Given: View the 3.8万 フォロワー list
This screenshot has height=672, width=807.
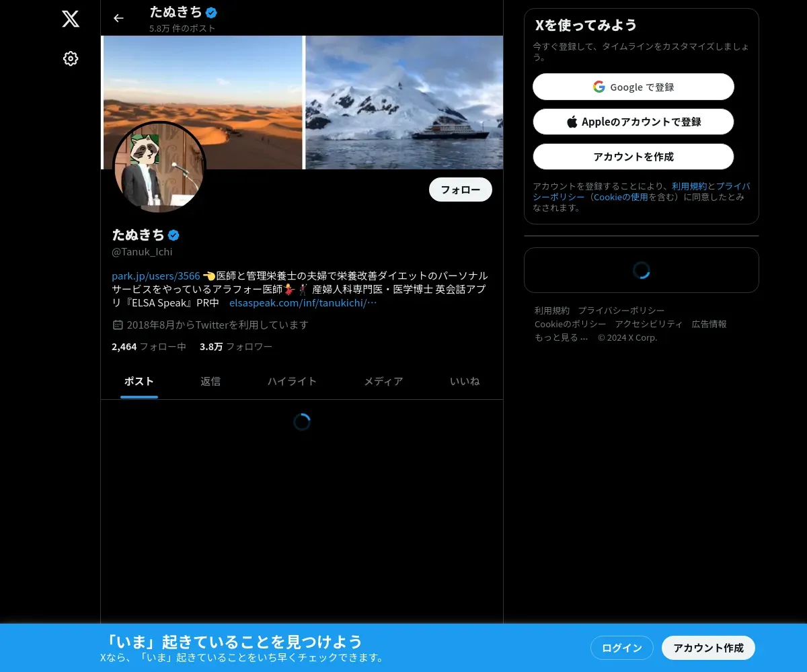Looking at the screenshot, I should 236,347.
